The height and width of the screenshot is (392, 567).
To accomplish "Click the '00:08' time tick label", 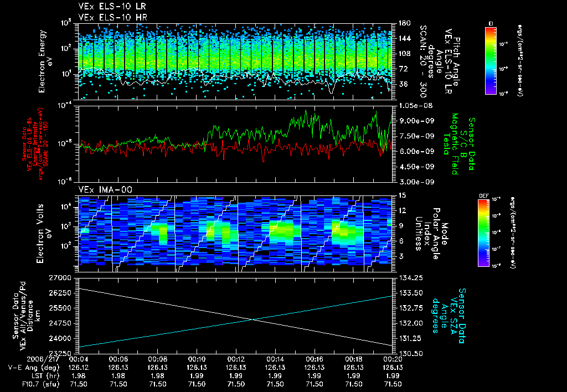I will 157,360.
